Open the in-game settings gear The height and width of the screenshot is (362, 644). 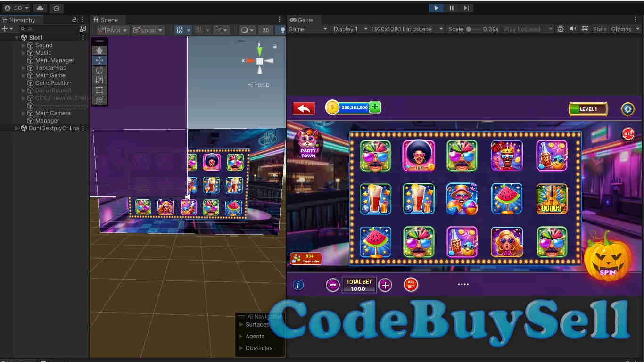pyautogui.click(x=627, y=109)
